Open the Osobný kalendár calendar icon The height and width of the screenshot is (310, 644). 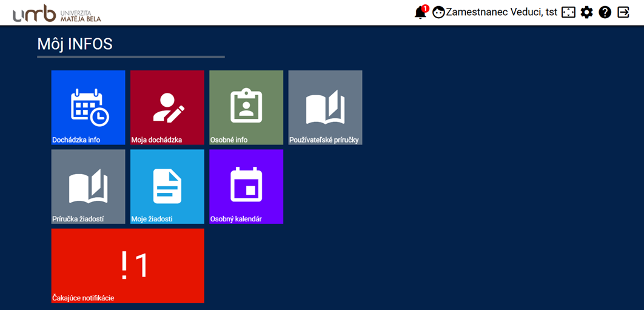246,184
